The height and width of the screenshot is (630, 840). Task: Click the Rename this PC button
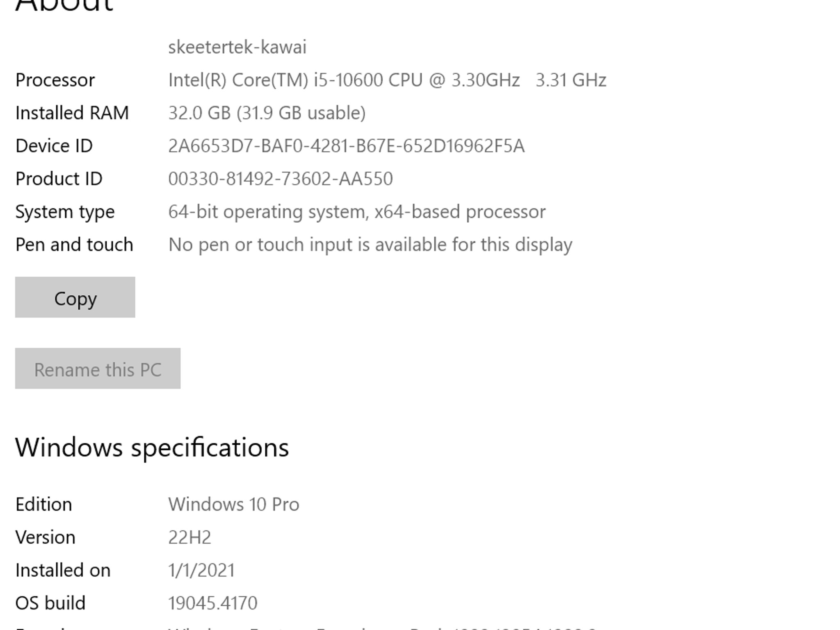[x=98, y=369]
